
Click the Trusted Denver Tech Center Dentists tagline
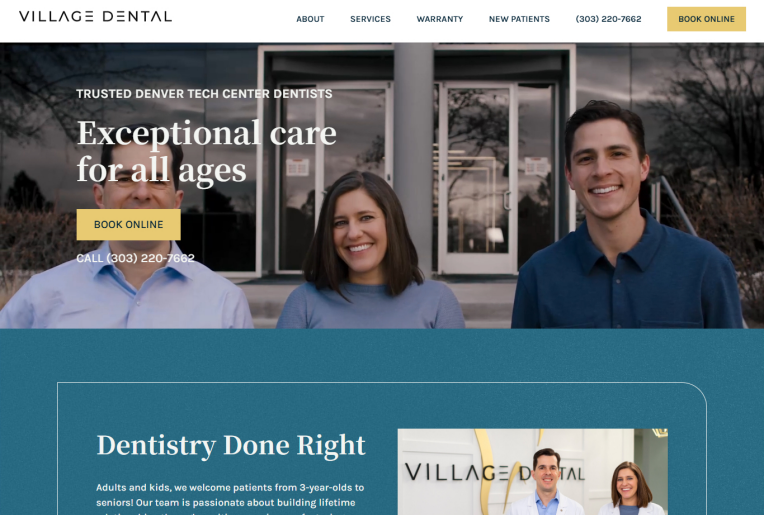tap(204, 94)
